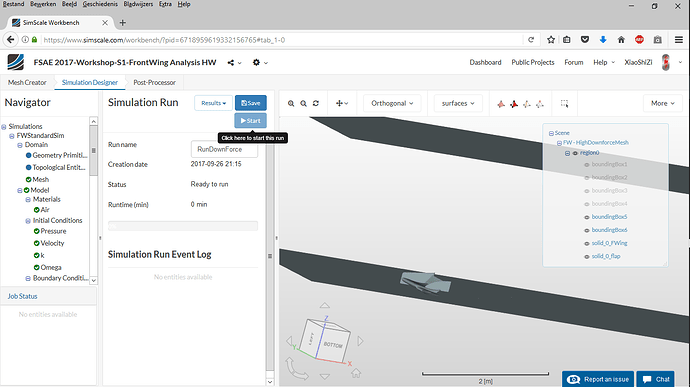Toggle visibility of solid_0_FWing
Viewport: 690px width, 387px height.
click(x=587, y=243)
